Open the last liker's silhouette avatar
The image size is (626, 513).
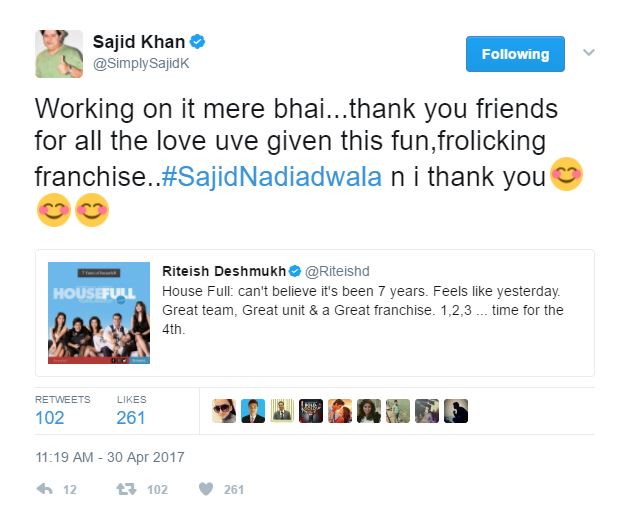coord(456,411)
